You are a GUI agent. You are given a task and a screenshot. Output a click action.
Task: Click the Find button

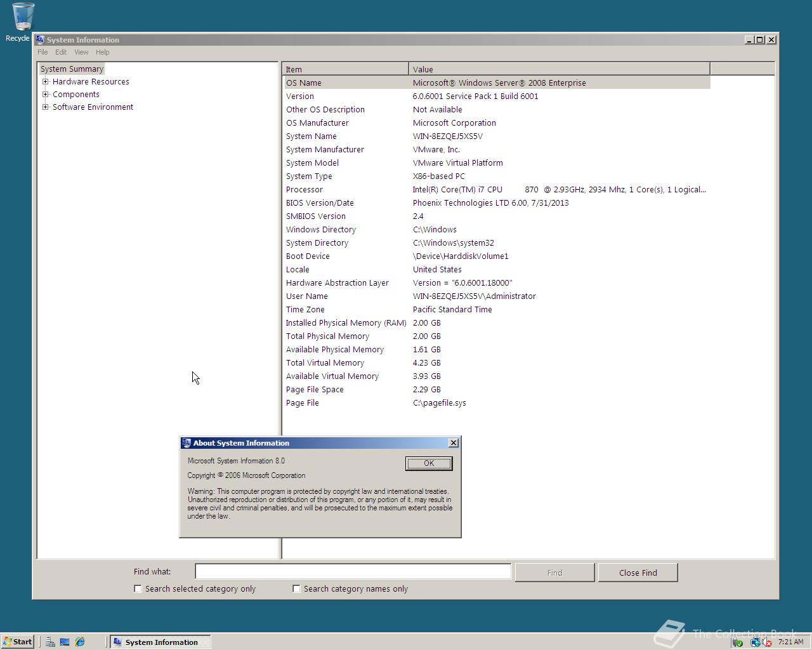[555, 573]
